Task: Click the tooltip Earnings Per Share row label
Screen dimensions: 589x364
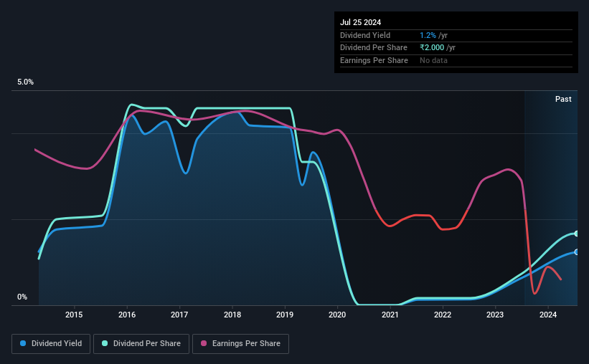Action: click(374, 60)
